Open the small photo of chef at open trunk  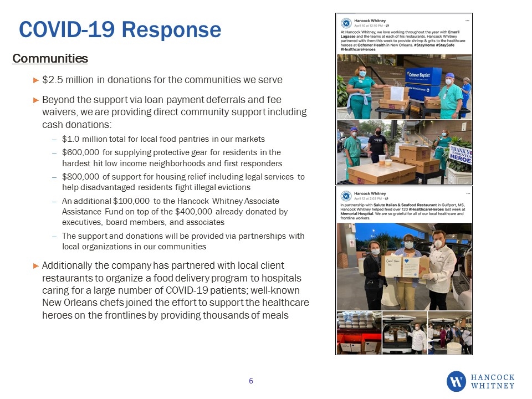[x=405, y=333]
